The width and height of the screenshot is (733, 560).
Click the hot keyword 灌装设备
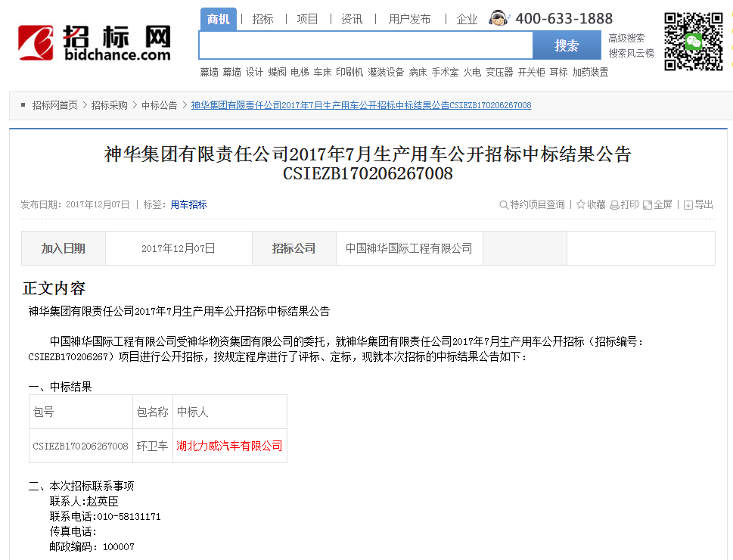(x=386, y=72)
